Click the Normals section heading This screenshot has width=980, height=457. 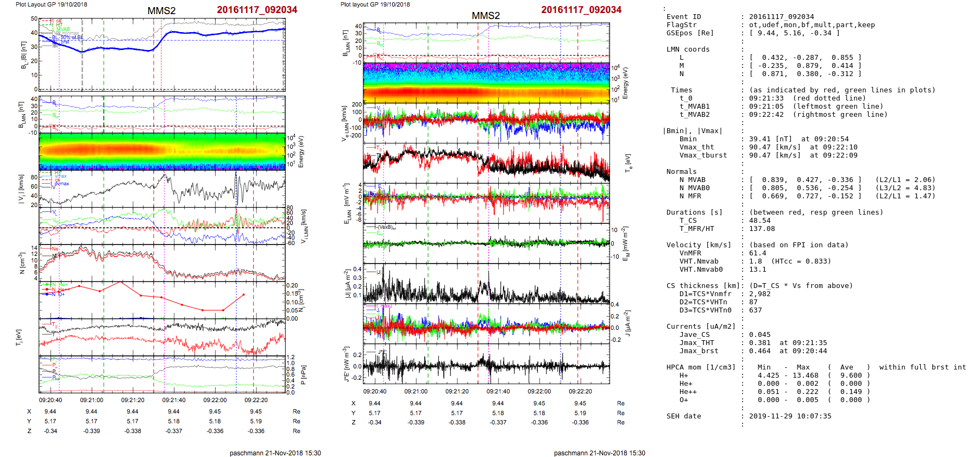pos(681,172)
